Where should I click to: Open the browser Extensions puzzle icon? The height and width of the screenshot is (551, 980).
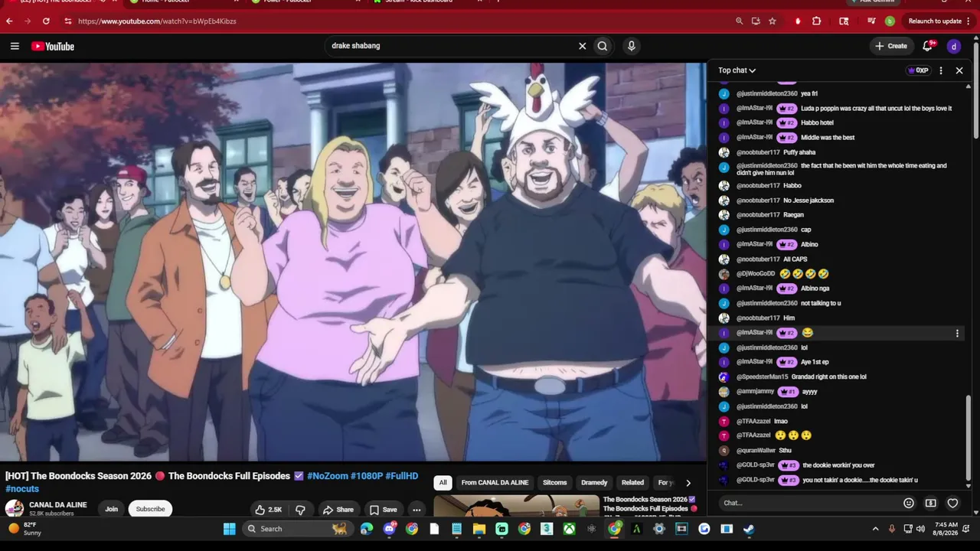(816, 21)
